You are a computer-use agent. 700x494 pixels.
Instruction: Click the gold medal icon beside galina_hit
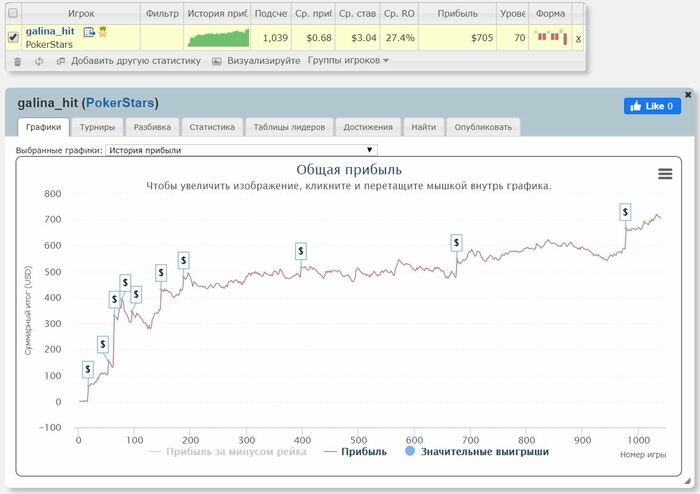pyautogui.click(x=103, y=32)
